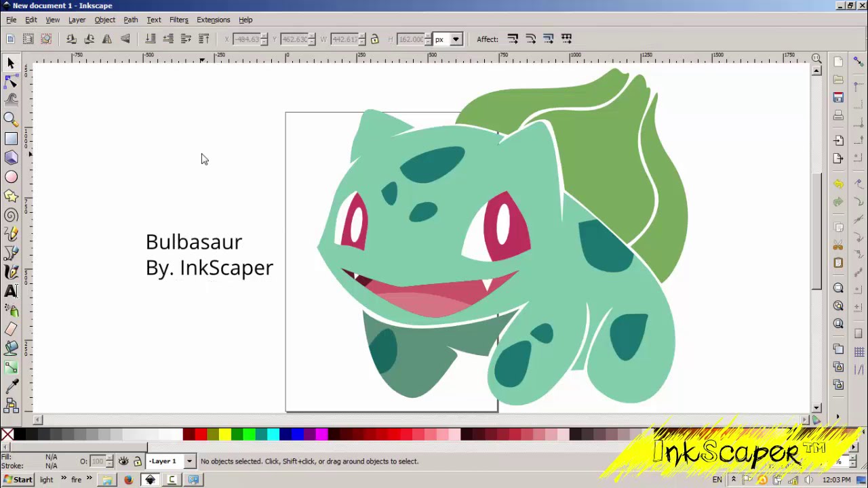The width and height of the screenshot is (868, 488).
Task: Open the Filters menu
Action: [x=178, y=20]
